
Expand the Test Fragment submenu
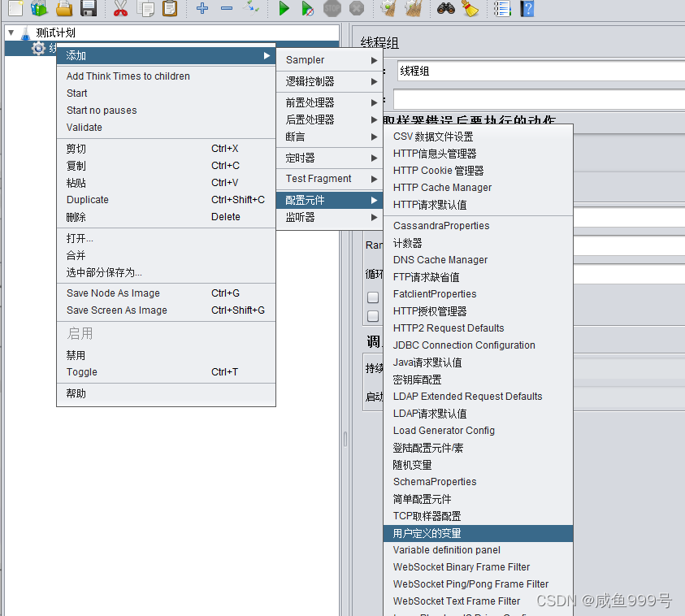(330, 179)
